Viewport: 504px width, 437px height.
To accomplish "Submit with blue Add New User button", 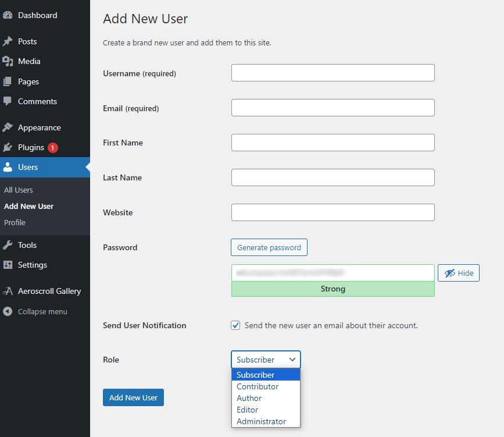I will (x=133, y=397).
